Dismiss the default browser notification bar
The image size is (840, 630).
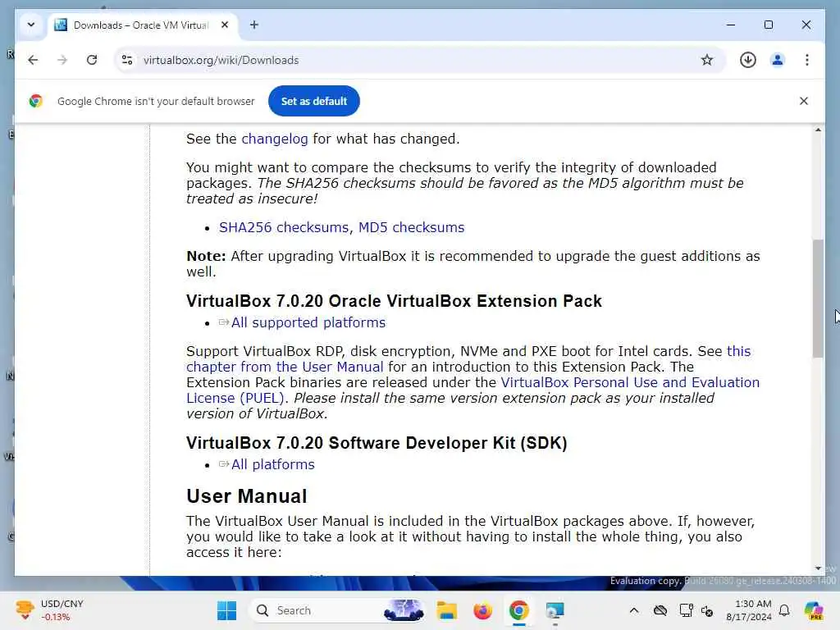[x=804, y=101]
